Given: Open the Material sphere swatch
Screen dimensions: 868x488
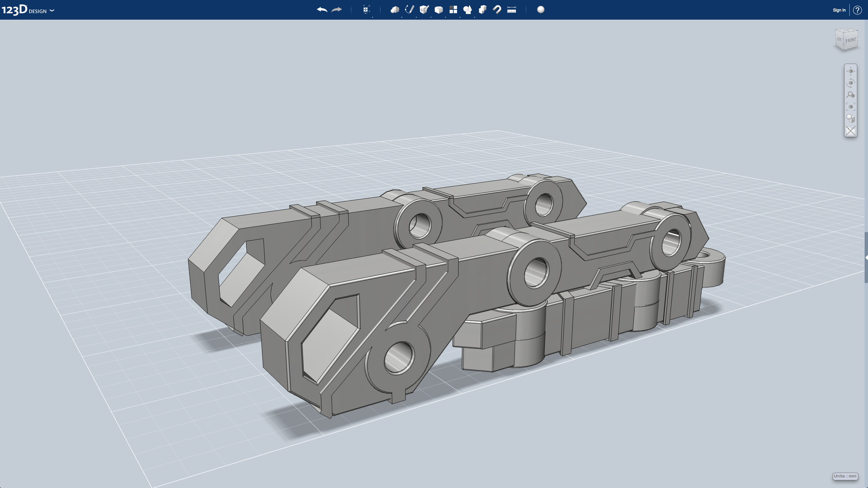Looking at the screenshot, I should coord(541,10).
